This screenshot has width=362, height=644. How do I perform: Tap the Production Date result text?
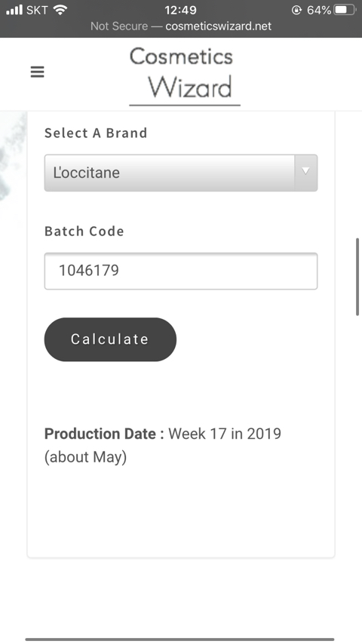163,445
